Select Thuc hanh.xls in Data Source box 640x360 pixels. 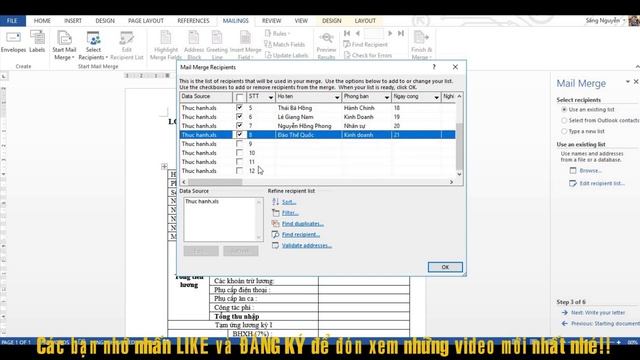(x=202, y=202)
